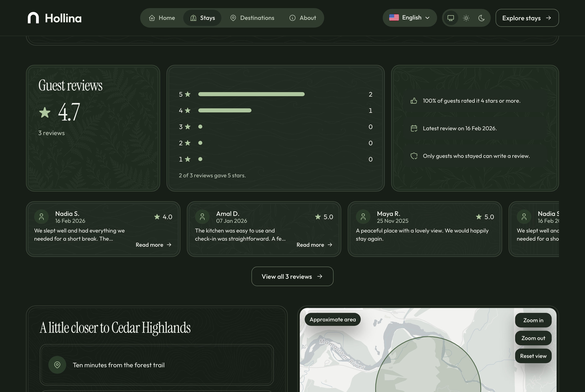This screenshot has width=585, height=392.
Task: Click the thumbs-up icon beside 100% of guests
Action: click(414, 101)
